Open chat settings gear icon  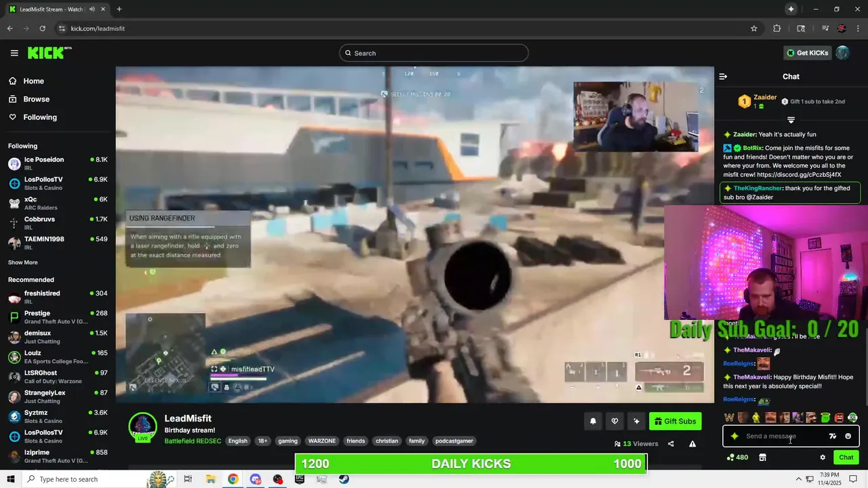[823, 457]
